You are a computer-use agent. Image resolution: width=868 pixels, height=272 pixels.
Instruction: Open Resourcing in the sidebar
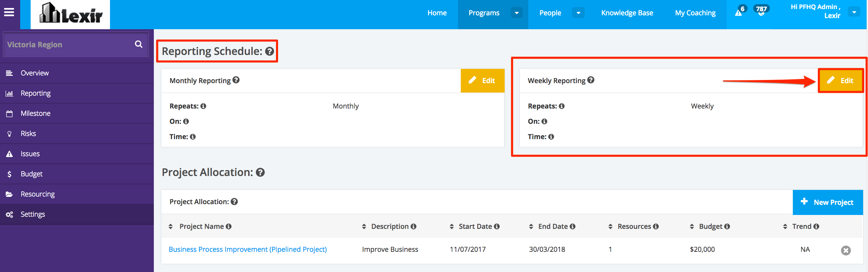click(x=77, y=194)
